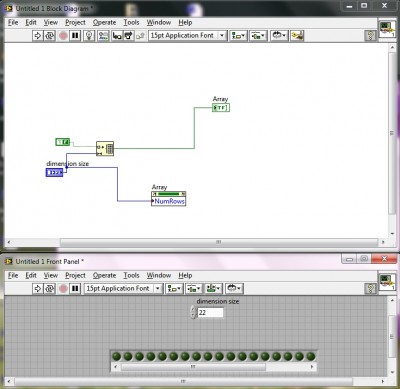
Task: Open Project menu in Block Diagram window
Action: click(75, 22)
